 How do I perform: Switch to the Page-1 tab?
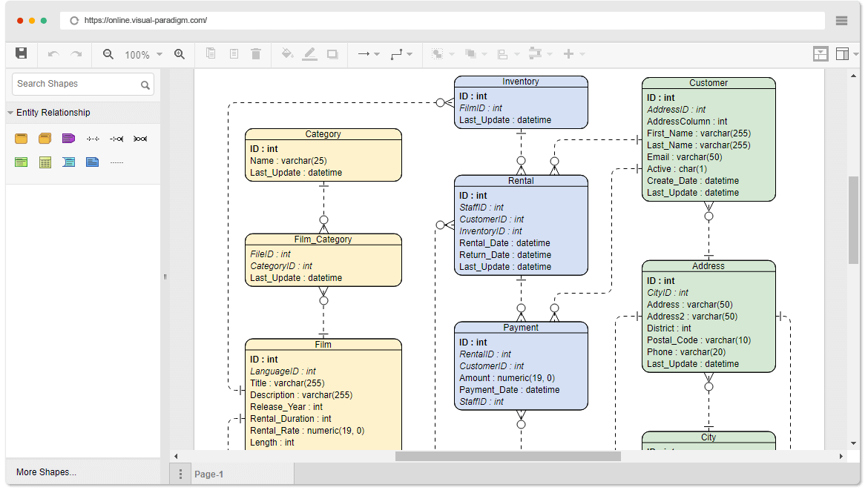[208, 474]
